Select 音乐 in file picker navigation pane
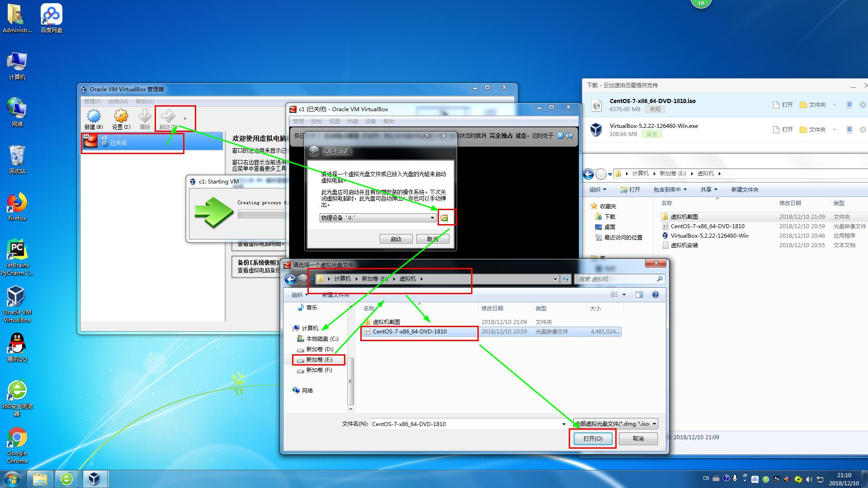 click(x=307, y=308)
